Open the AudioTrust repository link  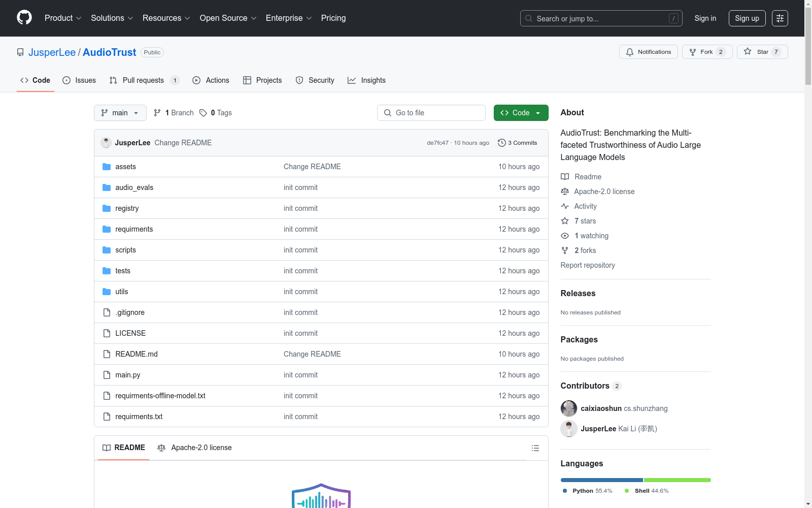[x=110, y=52]
